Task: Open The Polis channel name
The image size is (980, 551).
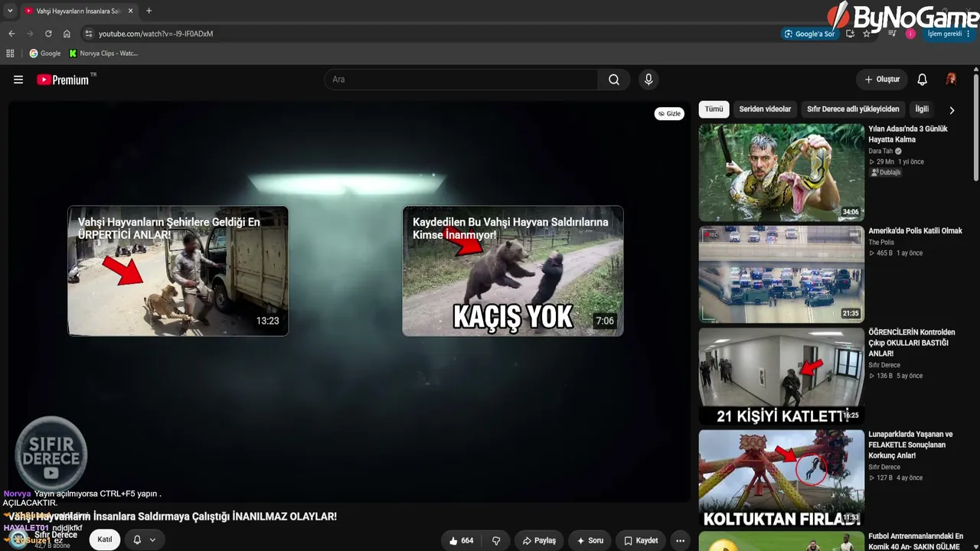Action: point(881,243)
